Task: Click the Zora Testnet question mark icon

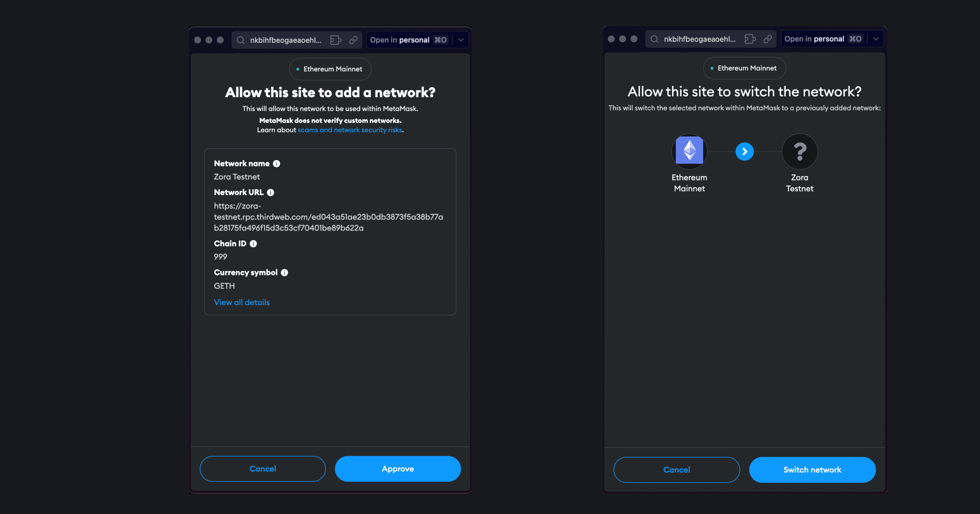Action: (800, 151)
